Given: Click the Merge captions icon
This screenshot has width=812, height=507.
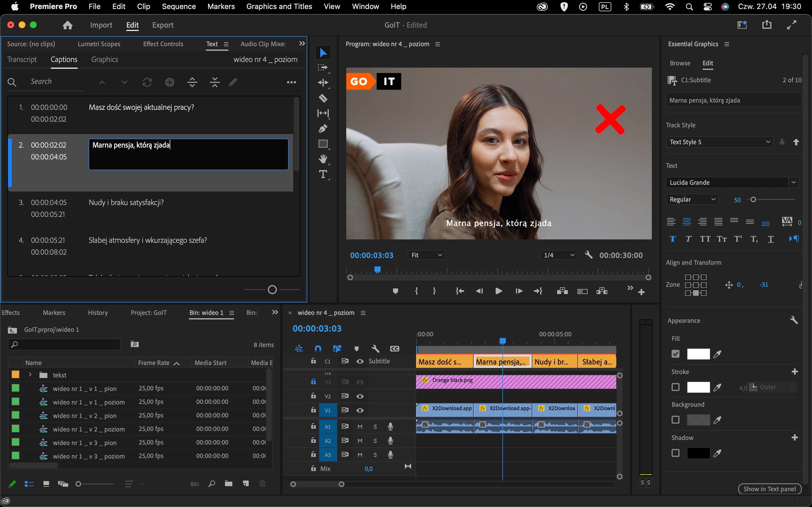Looking at the screenshot, I should (215, 82).
